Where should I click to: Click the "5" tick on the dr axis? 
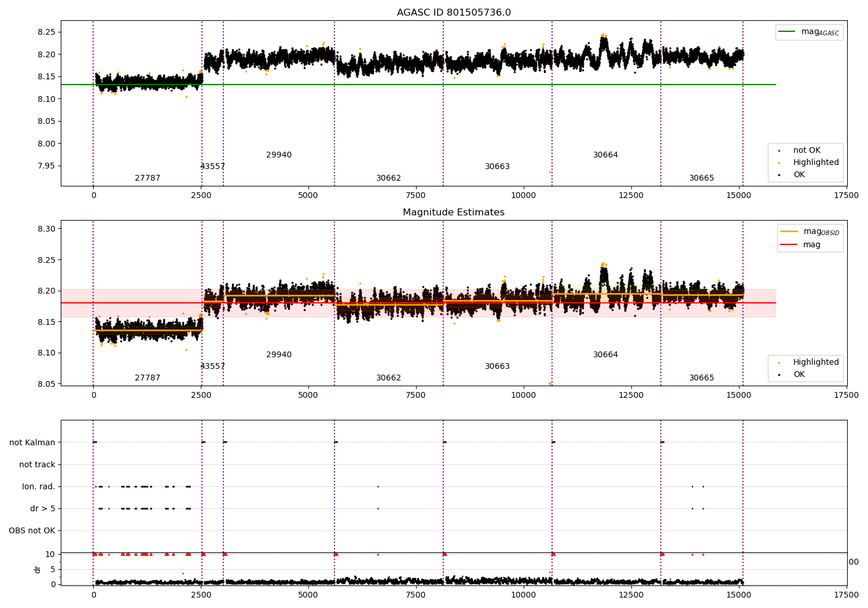click(54, 570)
